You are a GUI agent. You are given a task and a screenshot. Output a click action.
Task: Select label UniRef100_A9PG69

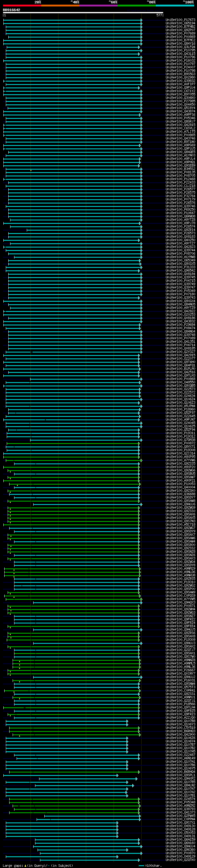pos(180,145)
